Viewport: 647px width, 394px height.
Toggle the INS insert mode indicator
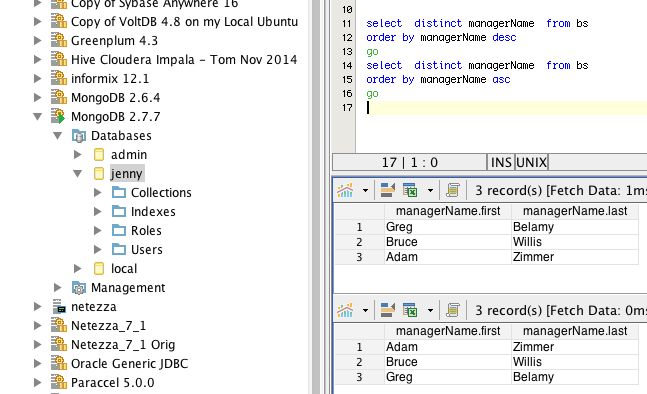[x=501, y=162]
